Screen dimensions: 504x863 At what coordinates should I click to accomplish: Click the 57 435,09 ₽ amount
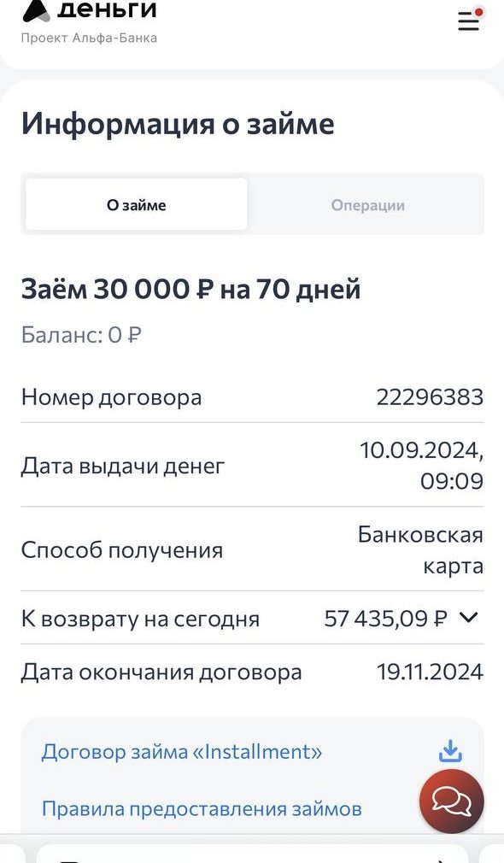pyautogui.click(x=385, y=619)
